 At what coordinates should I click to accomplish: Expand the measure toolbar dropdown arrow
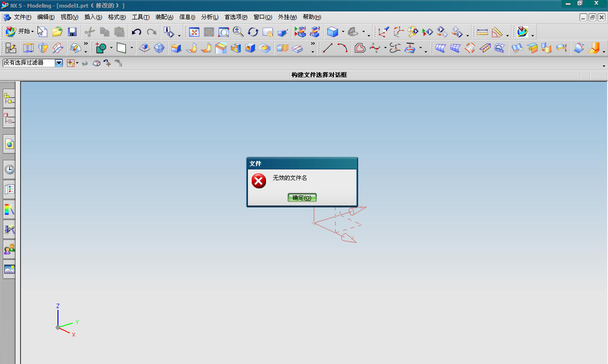(507, 35)
